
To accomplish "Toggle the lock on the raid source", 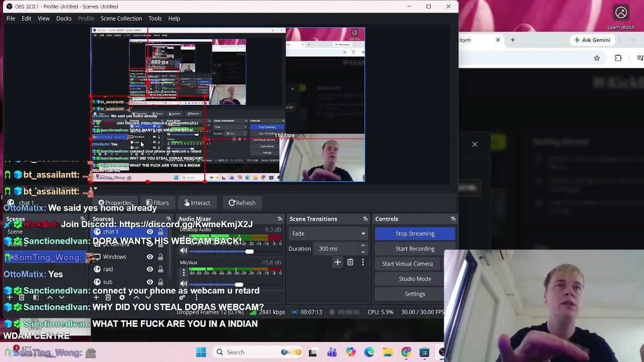I will point(160,269).
